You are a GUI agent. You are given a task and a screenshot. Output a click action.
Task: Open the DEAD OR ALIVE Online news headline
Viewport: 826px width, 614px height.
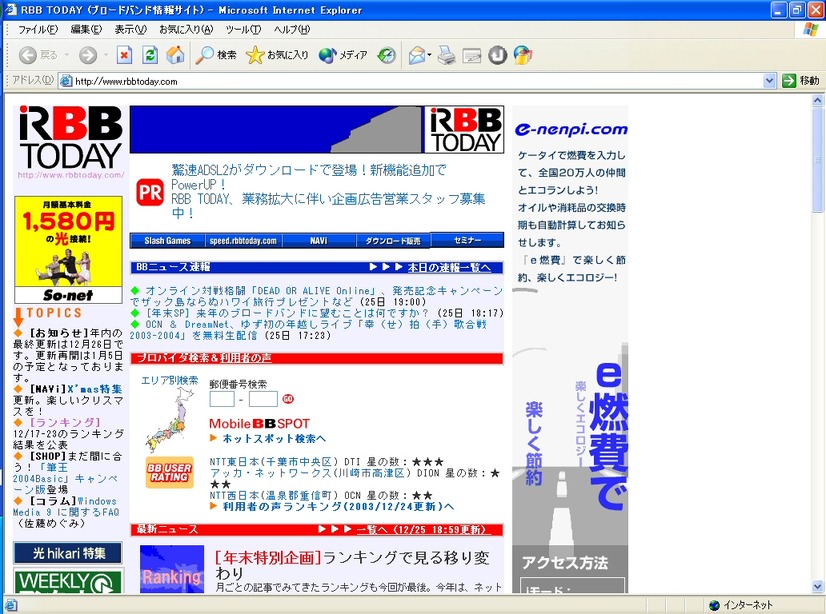point(316,296)
